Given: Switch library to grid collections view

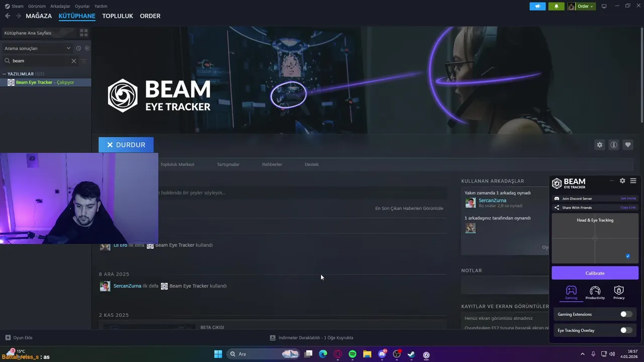Looking at the screenshot, I should click(84, 33).
